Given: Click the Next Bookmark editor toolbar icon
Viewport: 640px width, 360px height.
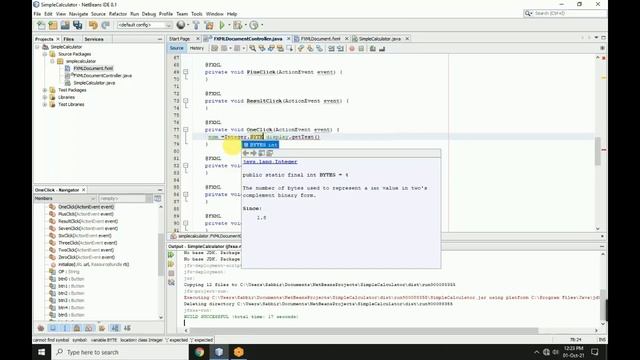Looking at the screenshot, I should [x=310, y=49].
